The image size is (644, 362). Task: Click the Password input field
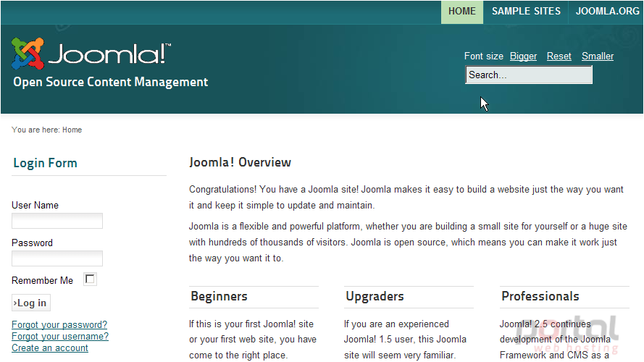pyautogui.click(x=57, y=258)
